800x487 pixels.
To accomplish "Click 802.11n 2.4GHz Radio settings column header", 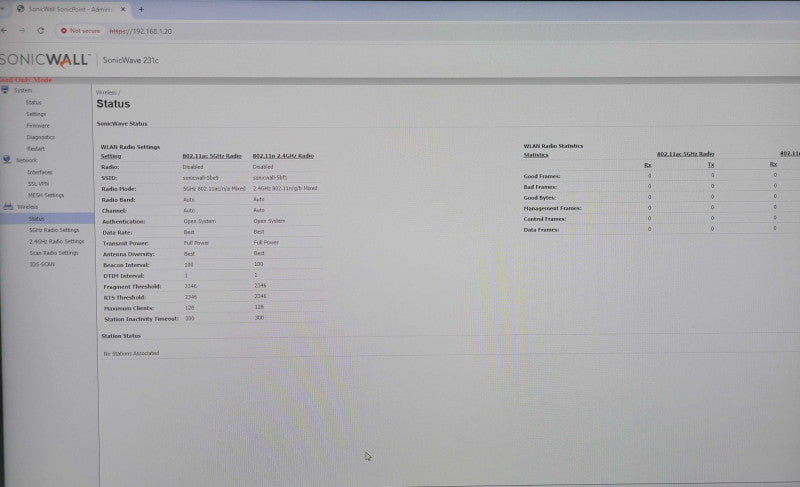I will click(283, 156).
